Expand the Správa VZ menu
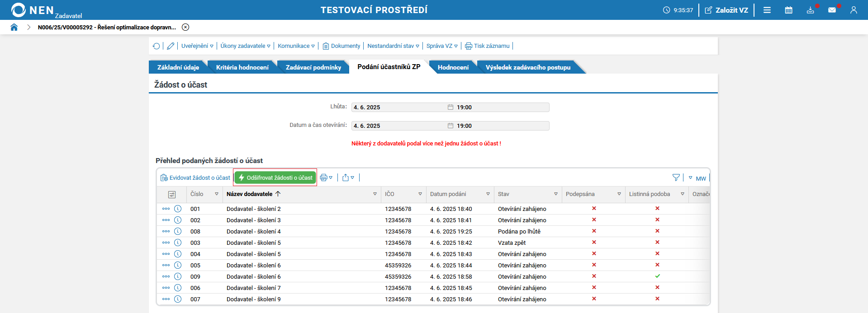The height and width of the screenshot is (313, 868). coord(442,46)
